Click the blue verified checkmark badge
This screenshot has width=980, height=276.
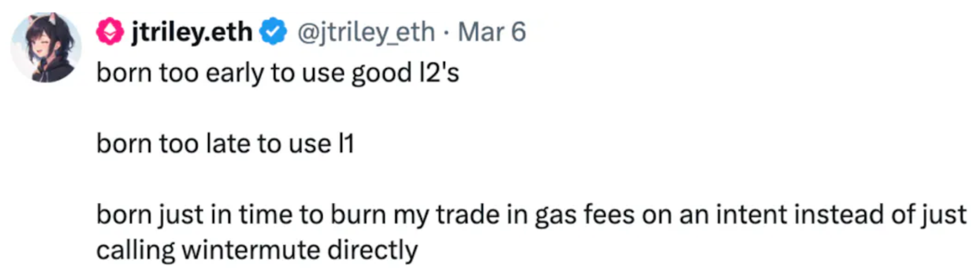(x=273, y=32)
